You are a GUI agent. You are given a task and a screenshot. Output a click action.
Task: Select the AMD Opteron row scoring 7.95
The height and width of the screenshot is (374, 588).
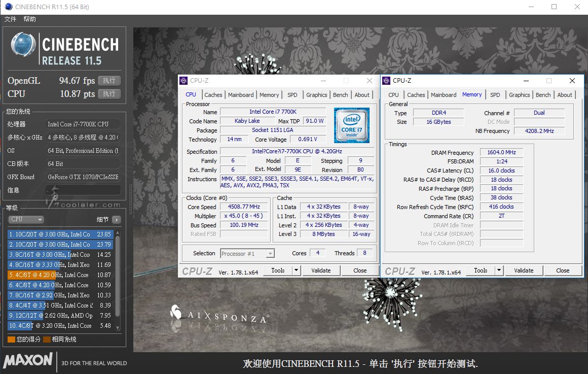[x=60, y=316]
